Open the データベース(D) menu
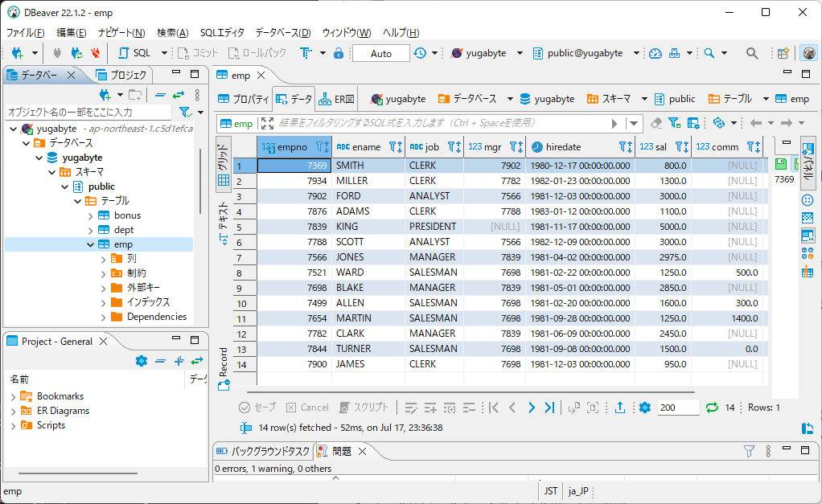822x504 pixels. point(283,32)
